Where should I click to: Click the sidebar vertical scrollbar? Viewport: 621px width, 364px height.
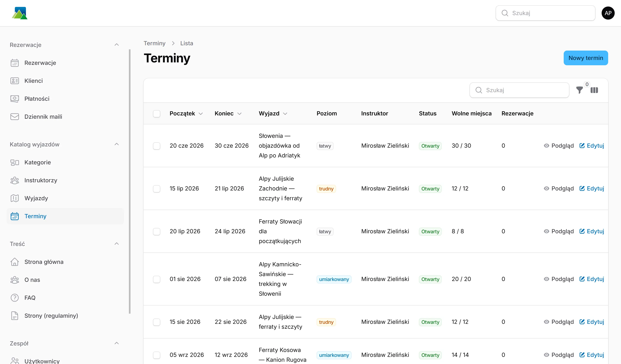click(x=130, y=181)
